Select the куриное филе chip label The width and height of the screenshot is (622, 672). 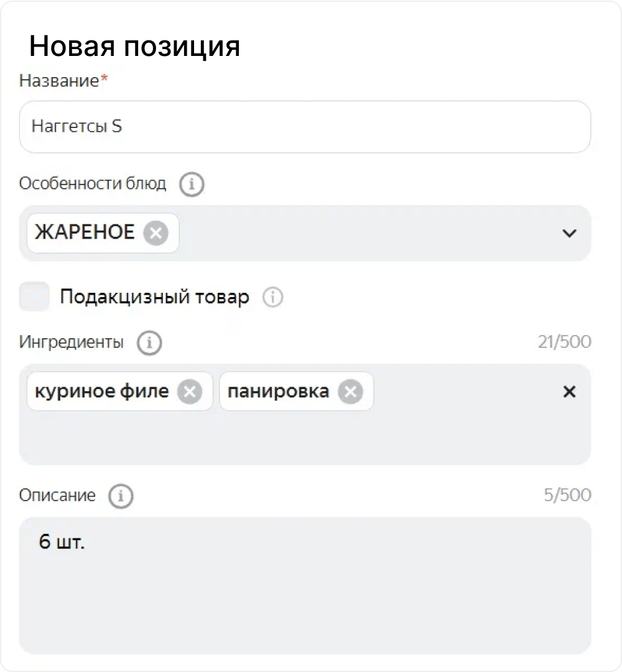coord(101,391)
